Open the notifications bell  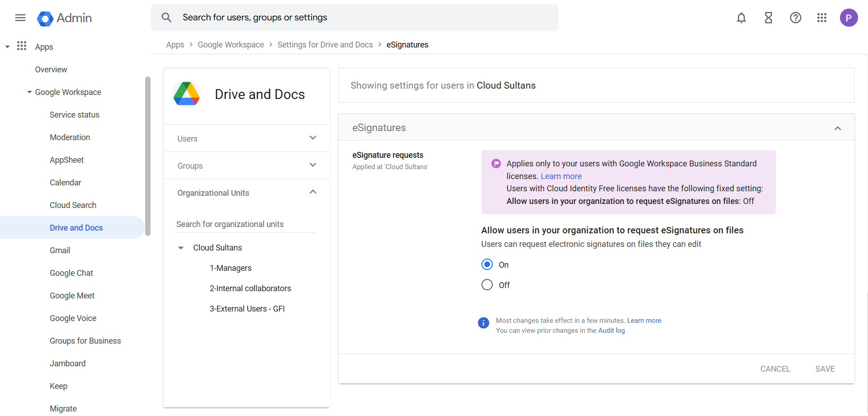[x=741, y=18]
